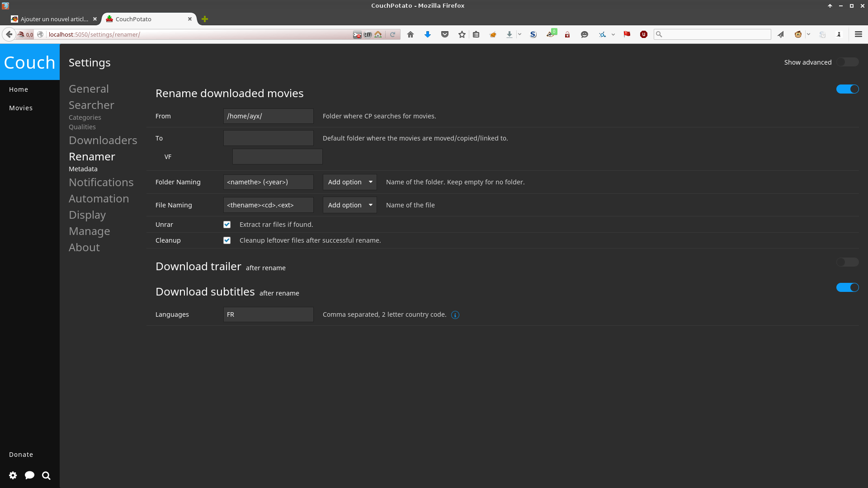This screenshot has height=488, width=868.
Task: Open the uBlock red shield icon
Action: [x=644, y=34]
